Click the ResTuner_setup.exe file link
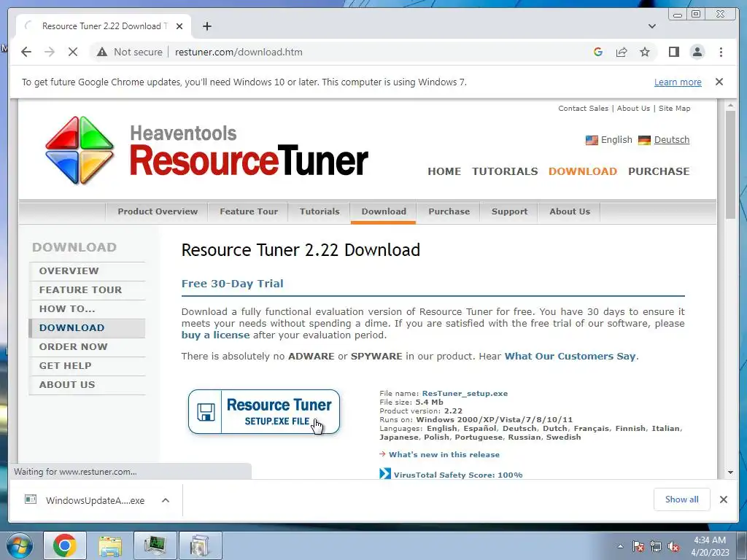The height and width of the screenshot is (560, 747). click(465, 393)
